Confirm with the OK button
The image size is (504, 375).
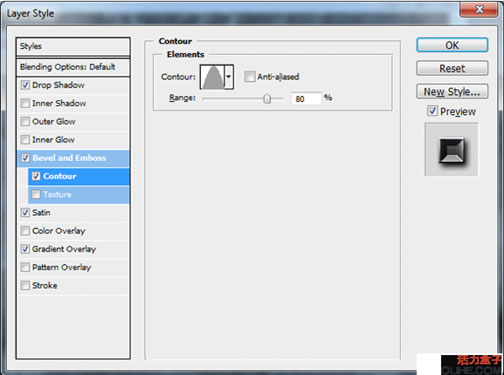pyautogui.click(x=452, y=45)
